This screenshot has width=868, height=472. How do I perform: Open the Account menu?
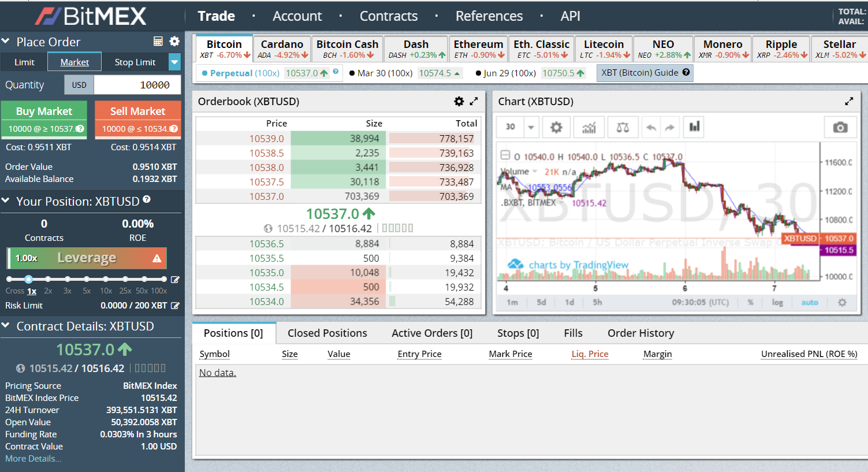297,16
